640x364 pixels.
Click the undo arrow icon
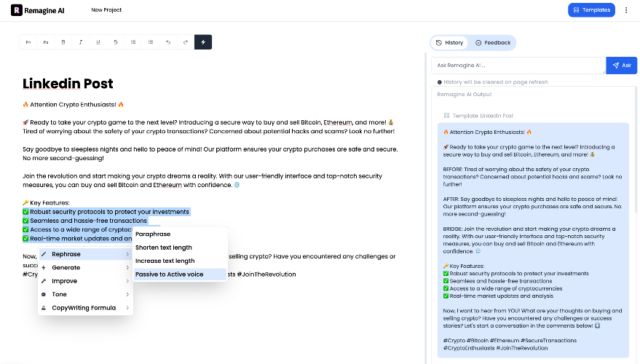pyautogui.click(x=168, y=42)
